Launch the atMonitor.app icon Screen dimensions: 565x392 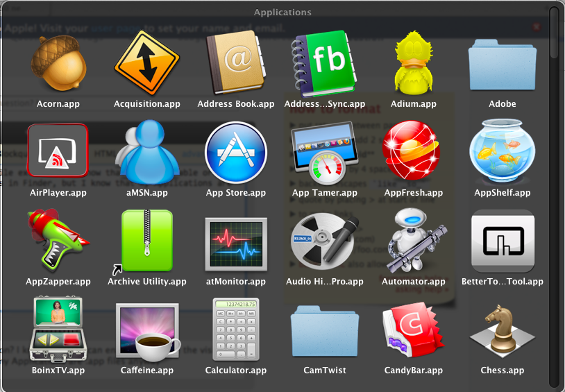(236, 244)
